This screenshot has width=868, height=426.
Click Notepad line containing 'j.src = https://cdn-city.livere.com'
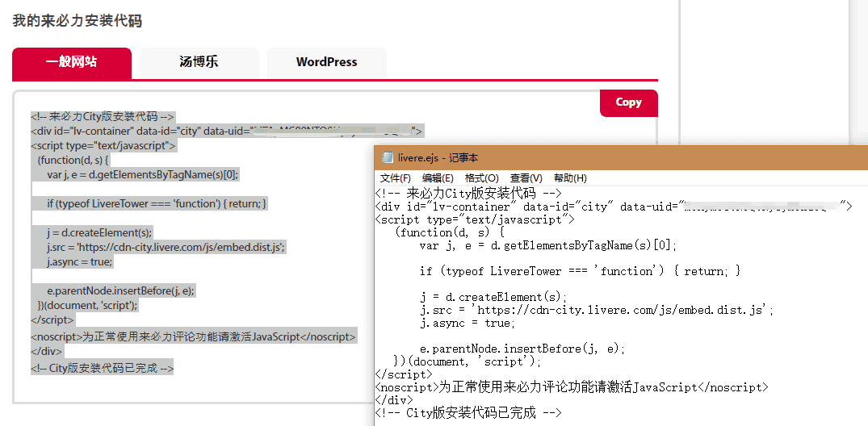pos(597,310)
